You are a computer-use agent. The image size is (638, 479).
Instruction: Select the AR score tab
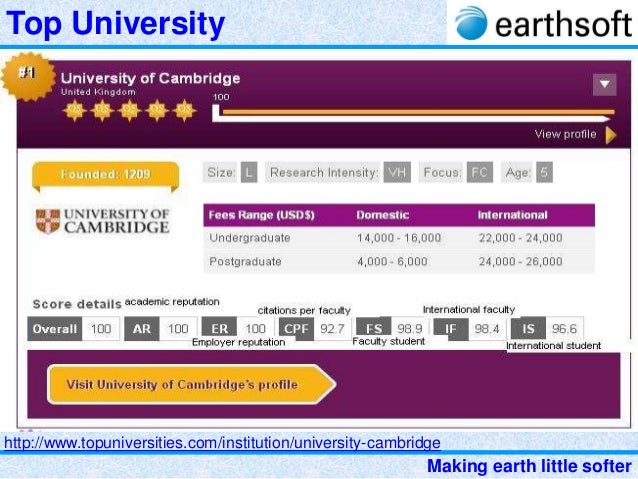(142, 329)
